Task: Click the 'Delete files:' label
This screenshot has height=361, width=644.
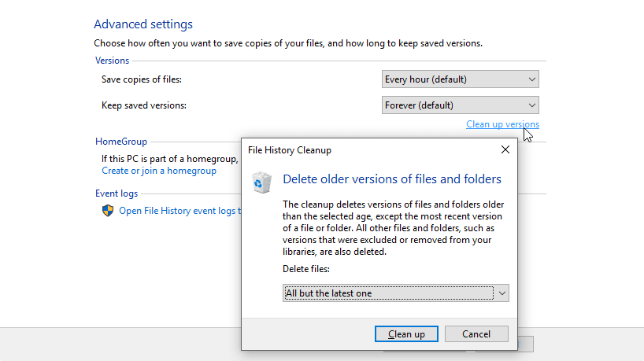Action: point(305,270)
